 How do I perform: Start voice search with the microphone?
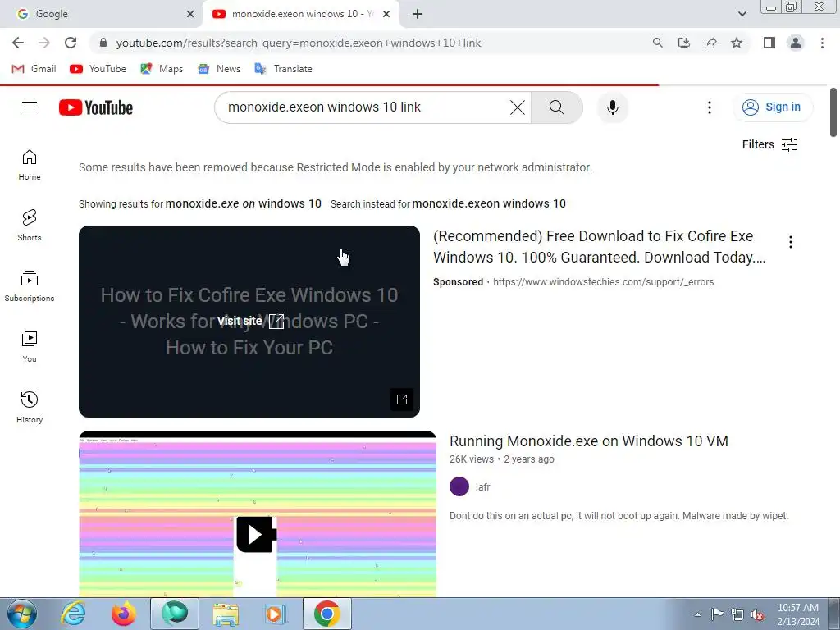tap(612, 107)
